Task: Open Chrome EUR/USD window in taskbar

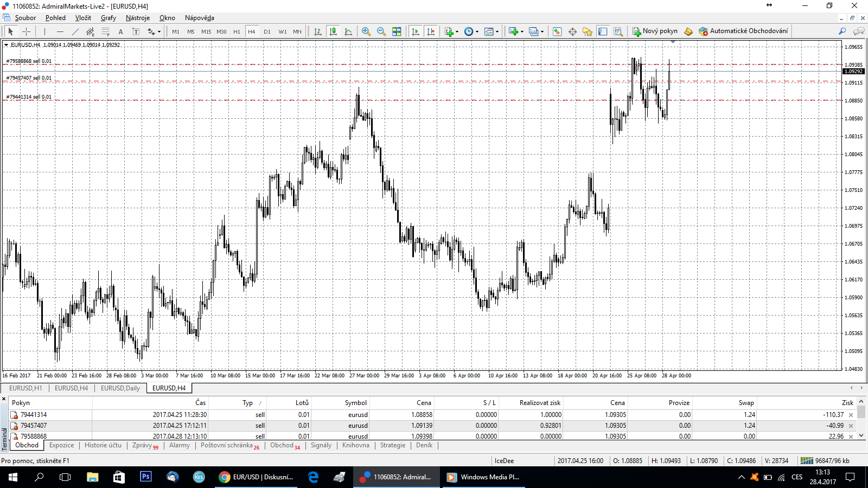Action: (256, 477)
